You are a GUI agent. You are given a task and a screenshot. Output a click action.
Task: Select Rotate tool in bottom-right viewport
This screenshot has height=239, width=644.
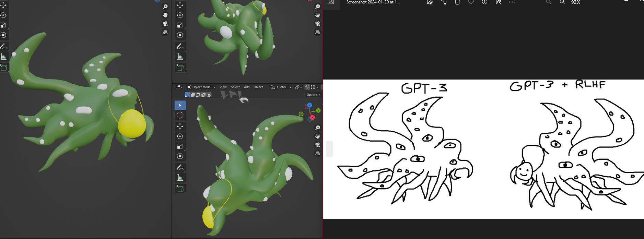180,136
